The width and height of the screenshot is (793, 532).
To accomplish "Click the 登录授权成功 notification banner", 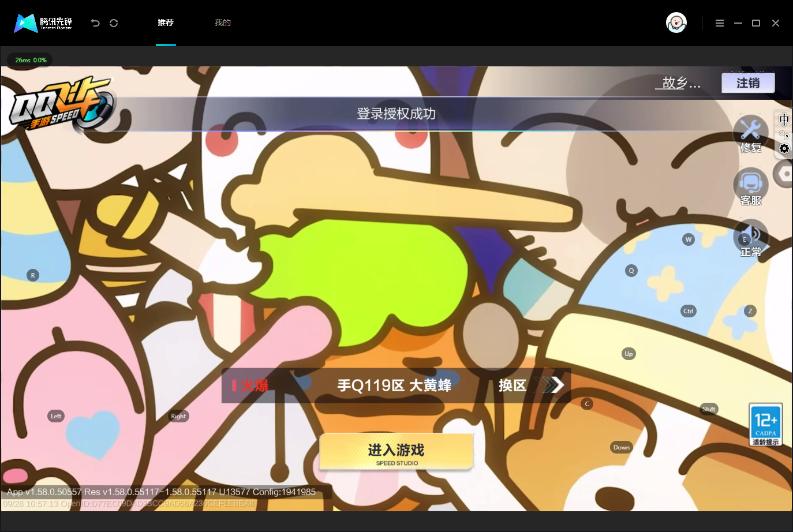I will (x=396, y=114).
